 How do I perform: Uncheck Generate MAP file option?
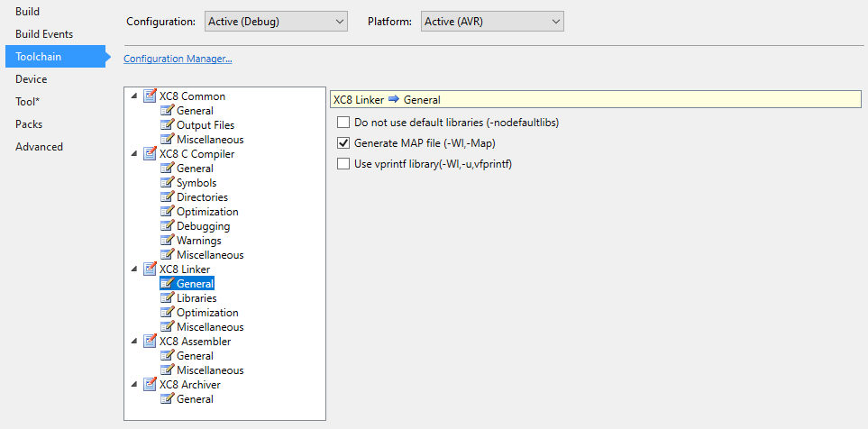(343, 143)
